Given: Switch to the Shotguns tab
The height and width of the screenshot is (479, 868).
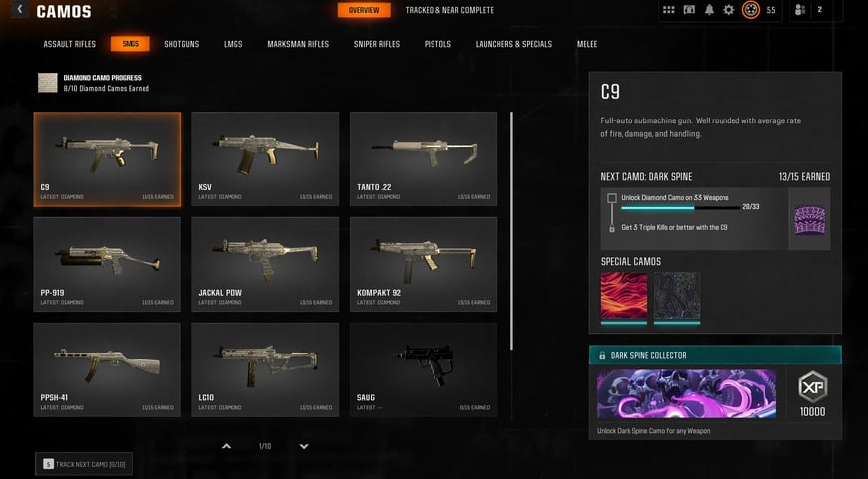Looking at the screenshot, I should coord(181,44).
